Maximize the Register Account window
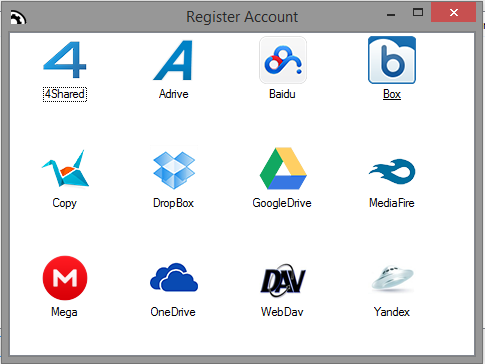The width and height of the screenshot is (485, 364). [x=418, y=13]
